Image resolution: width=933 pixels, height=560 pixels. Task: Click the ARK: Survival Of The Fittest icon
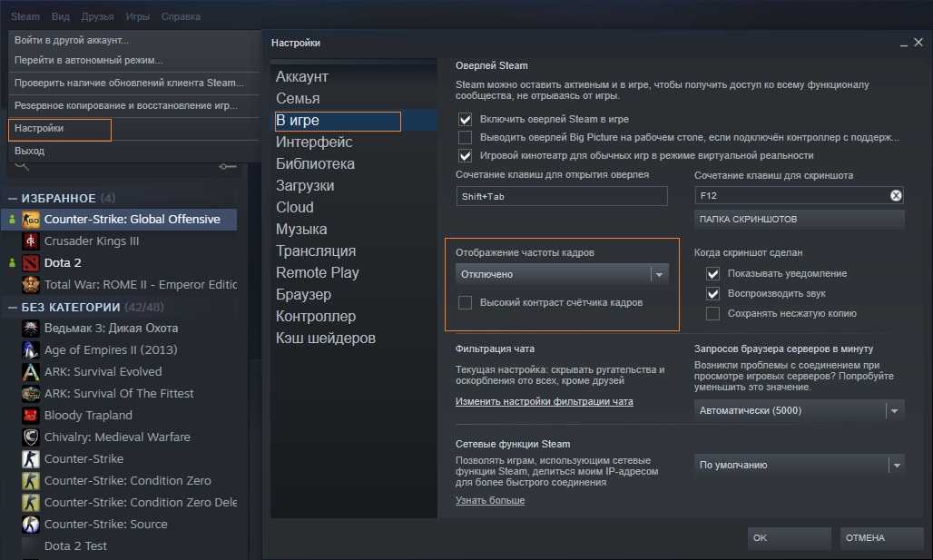(31, 393)
